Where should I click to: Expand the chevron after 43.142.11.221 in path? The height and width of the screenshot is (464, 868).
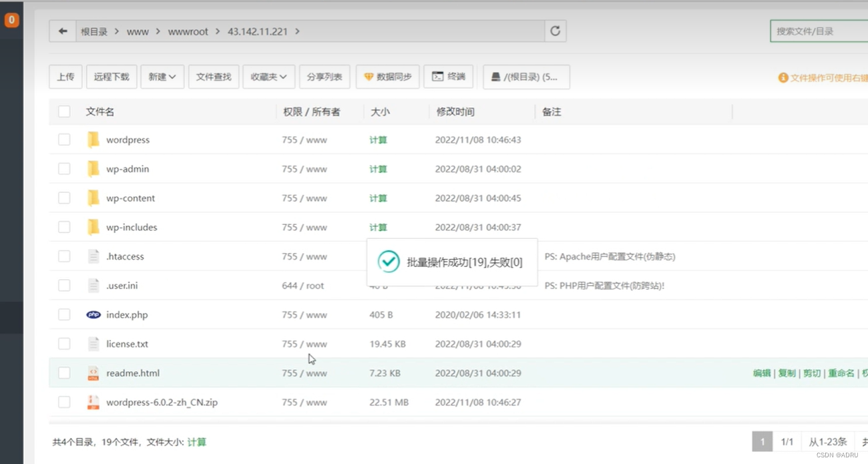pos(297,31)
